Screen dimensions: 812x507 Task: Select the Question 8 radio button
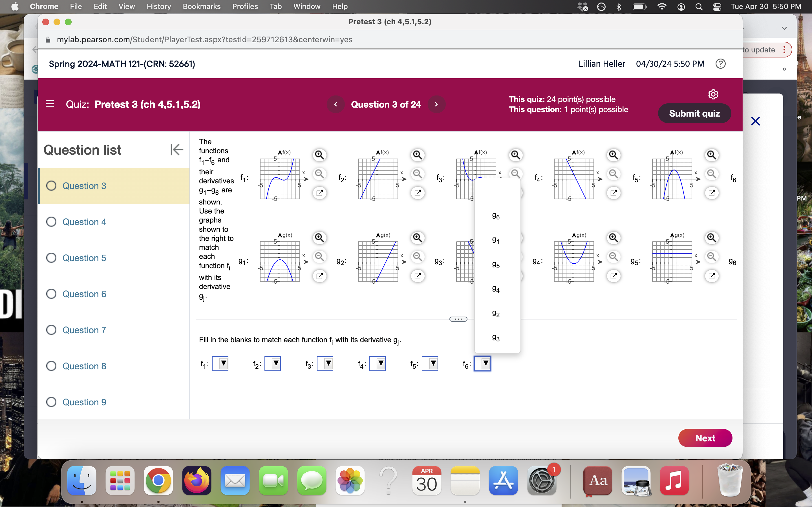click(x=51, y=366)
